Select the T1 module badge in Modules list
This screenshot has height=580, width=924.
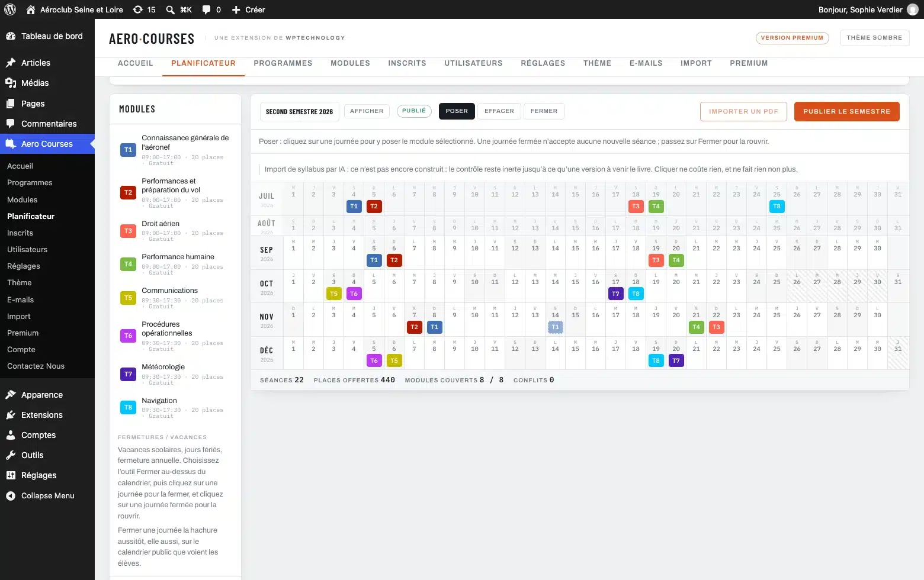click(x=128, y=150)
